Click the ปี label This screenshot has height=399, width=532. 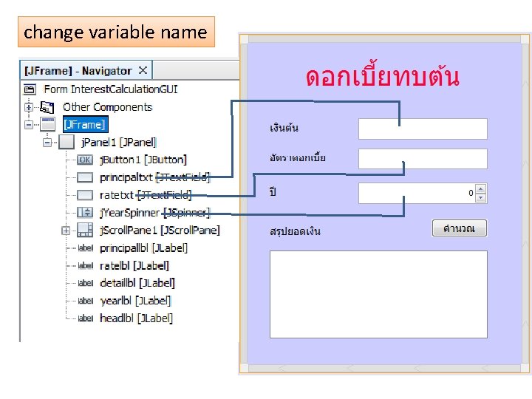[x=273, y=191]
